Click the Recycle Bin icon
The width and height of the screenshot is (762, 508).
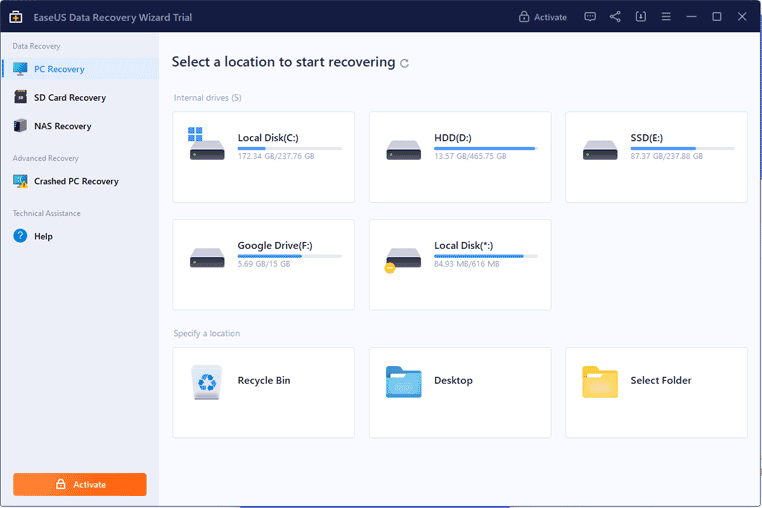(x=207, y=382)
